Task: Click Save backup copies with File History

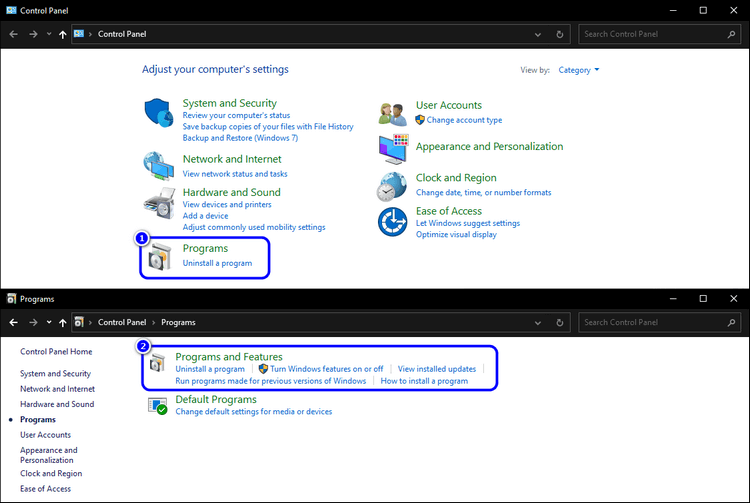Action: [x=268, y=126]
